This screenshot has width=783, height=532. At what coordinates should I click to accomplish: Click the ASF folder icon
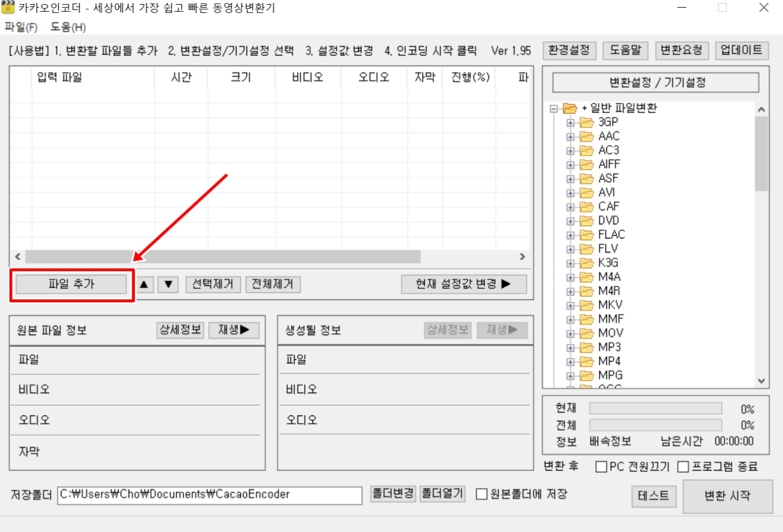point(586,178)
